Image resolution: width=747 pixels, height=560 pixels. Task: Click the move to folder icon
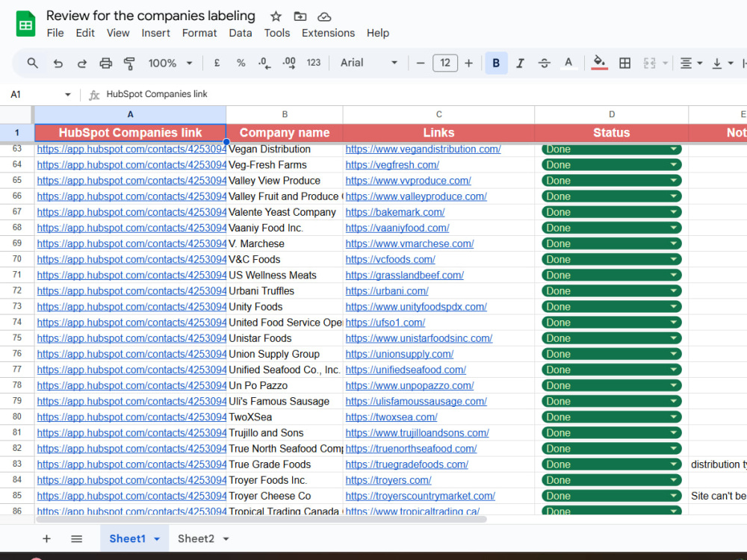[x=300, y=16]
